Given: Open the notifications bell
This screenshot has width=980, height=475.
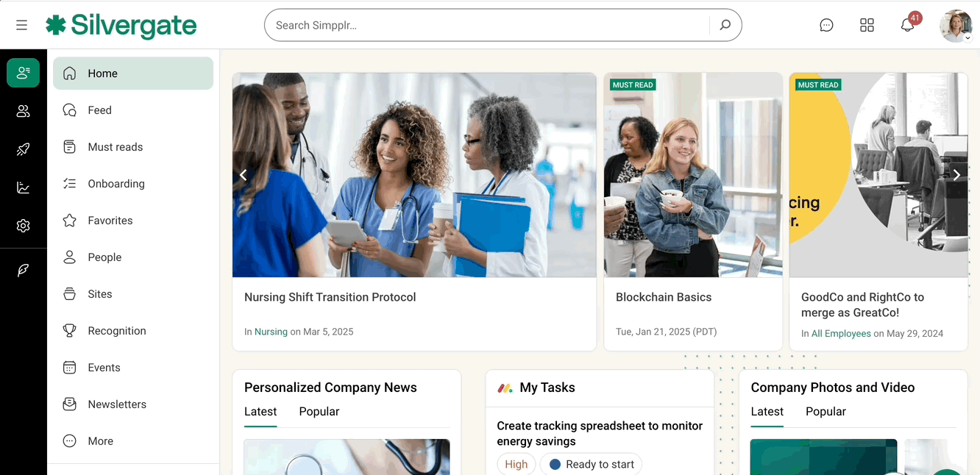Looking at the screenshot, I should [907, 25].
